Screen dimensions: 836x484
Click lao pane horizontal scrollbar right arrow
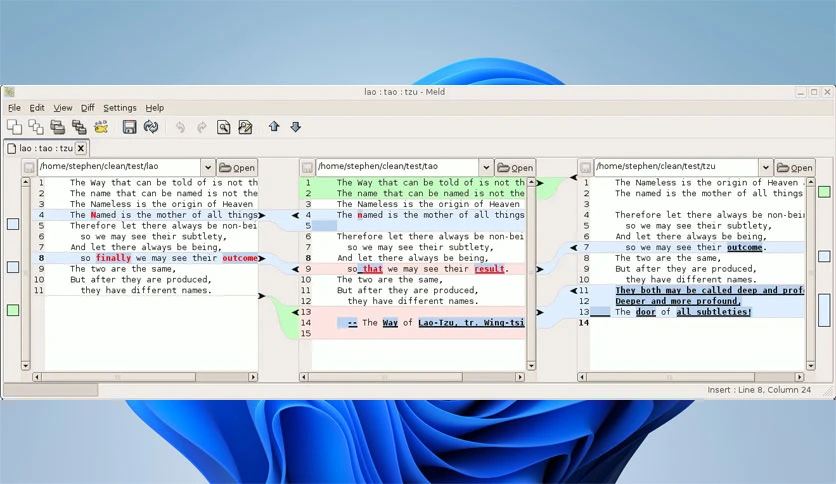point(253,377)
